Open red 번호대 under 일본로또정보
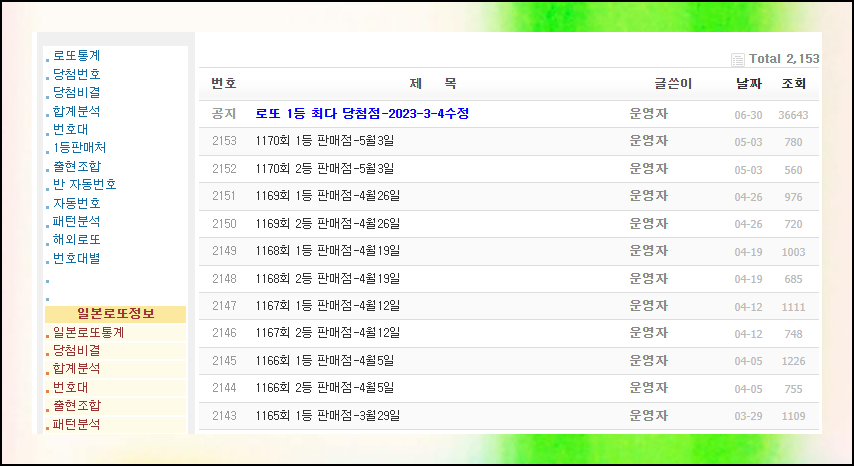This screenshot has height=466, width=854. tap(70, 388)
